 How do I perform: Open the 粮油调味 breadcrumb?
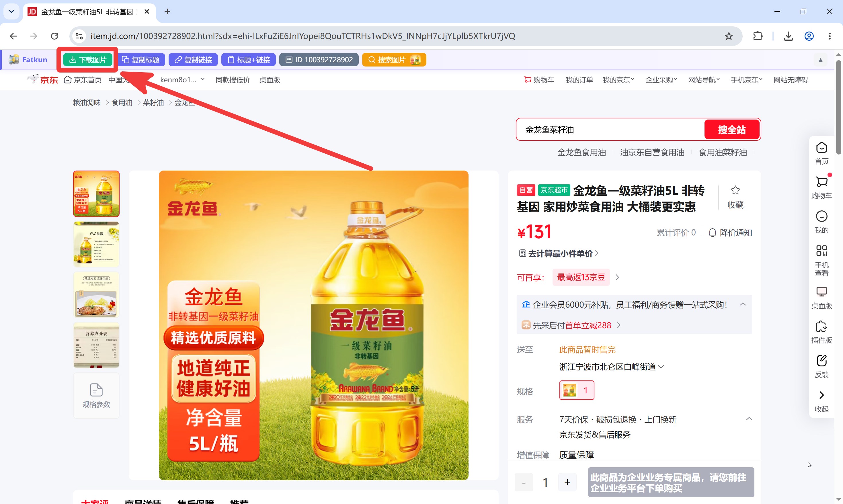point(87,103)
